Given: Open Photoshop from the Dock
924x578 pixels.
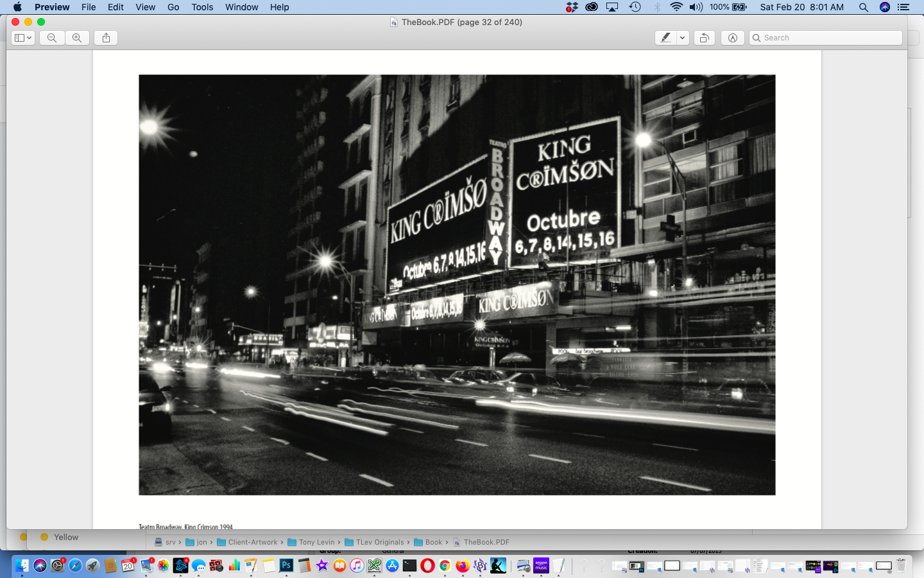Looking at the screenshot, I should coord(286,565).
